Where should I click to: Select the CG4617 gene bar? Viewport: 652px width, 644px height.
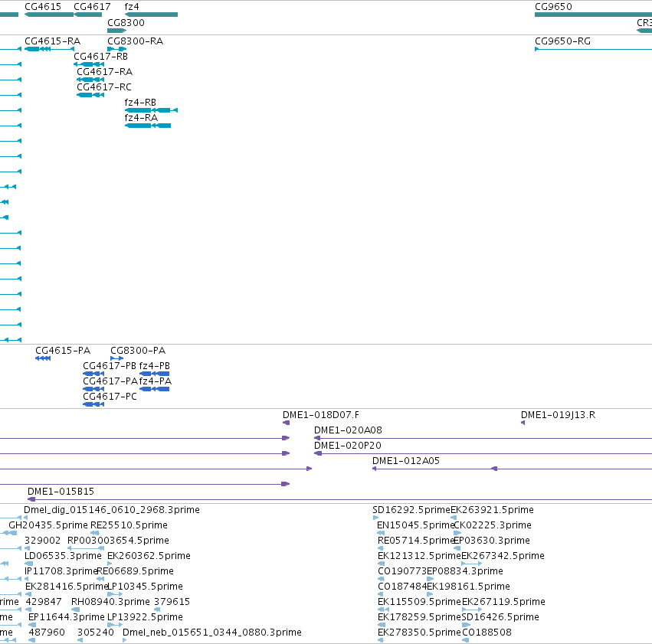(x=88, y=15)
